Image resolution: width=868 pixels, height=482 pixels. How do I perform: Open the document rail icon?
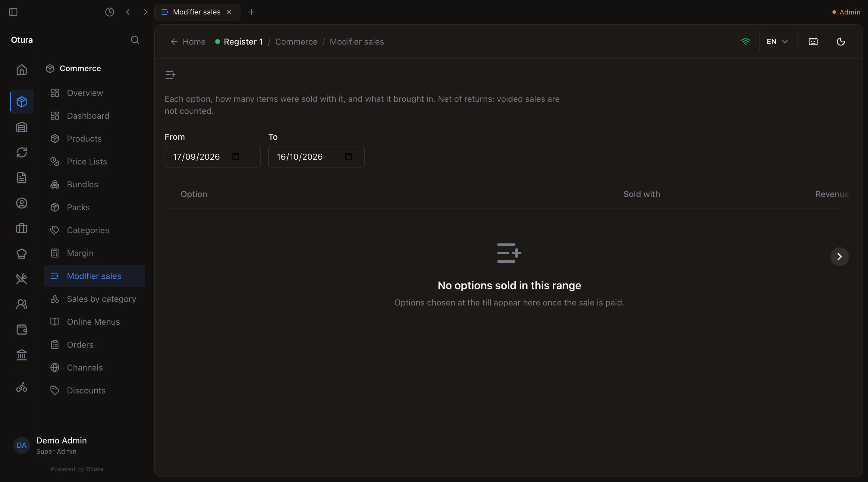[22, 177]
